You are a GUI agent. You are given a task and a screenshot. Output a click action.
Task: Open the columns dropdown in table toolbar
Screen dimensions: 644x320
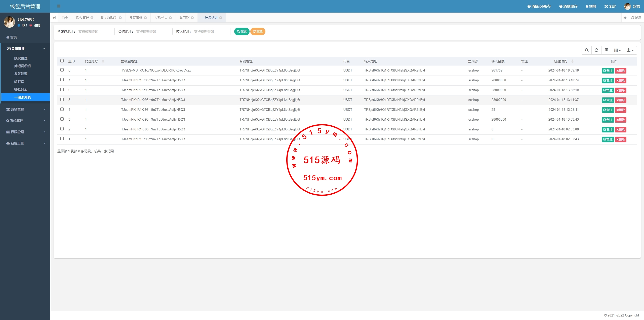[617, 50]
